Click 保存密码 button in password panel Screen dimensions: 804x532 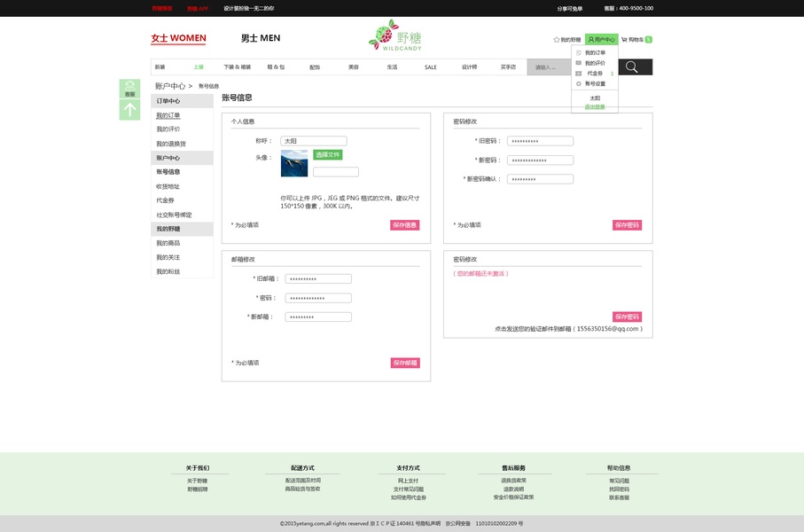[627, 225]
